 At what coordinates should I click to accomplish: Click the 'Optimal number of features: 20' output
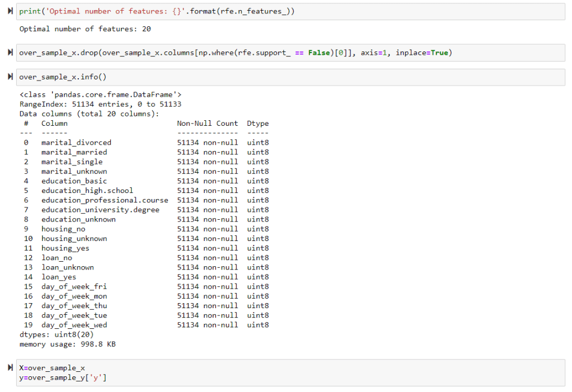85,29
